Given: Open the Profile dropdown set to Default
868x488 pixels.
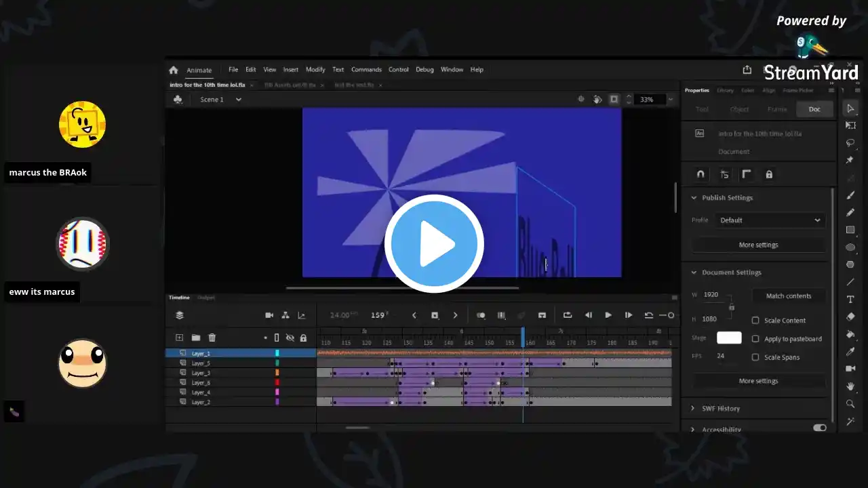Looking at the screenshot, I should tap(770, 220).
